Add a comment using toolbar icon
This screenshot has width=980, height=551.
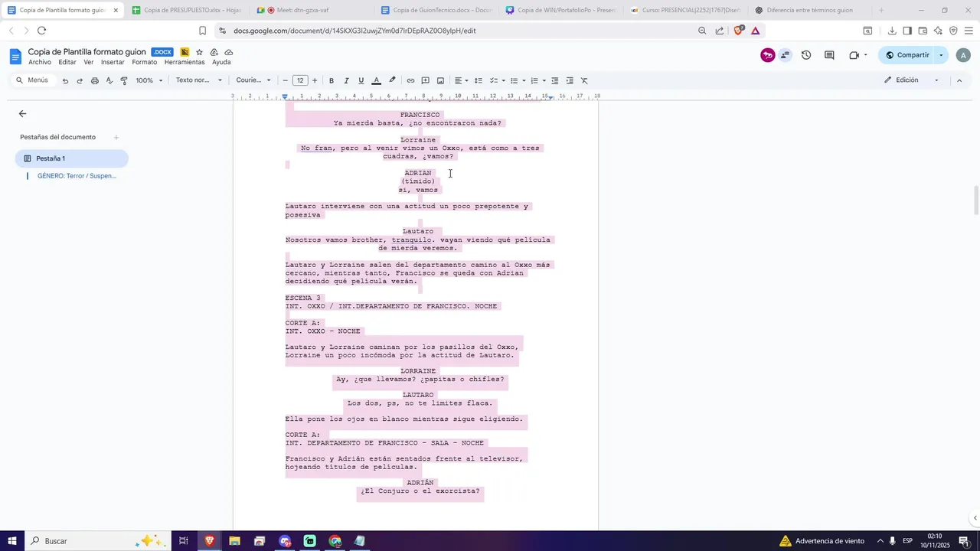[426, 80]
